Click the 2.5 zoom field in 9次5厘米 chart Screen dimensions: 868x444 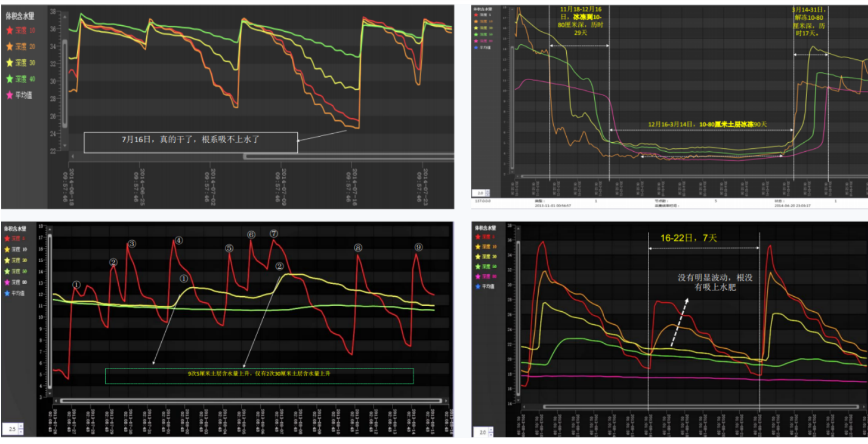[10, 429]
